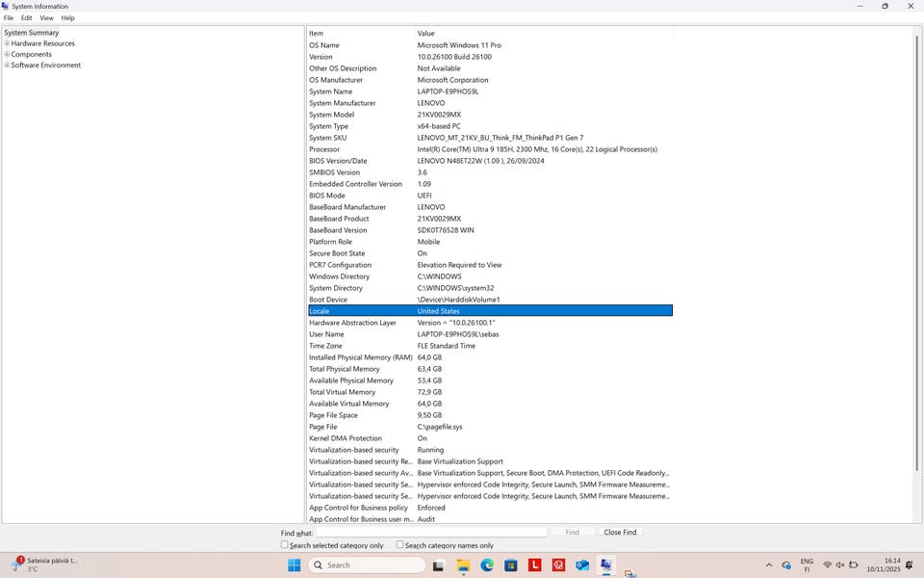Click the muted volume icon
924x578 pixels.
840,565
